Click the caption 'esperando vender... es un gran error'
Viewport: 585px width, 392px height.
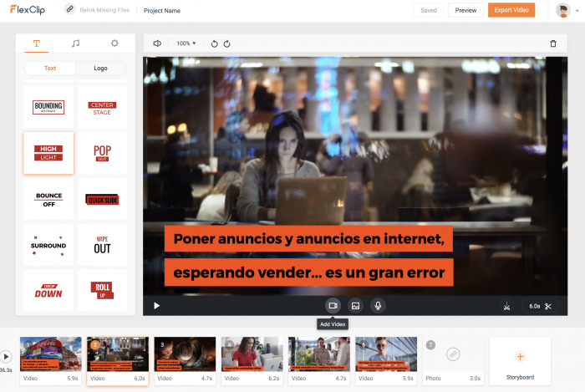tap(309, 272)
